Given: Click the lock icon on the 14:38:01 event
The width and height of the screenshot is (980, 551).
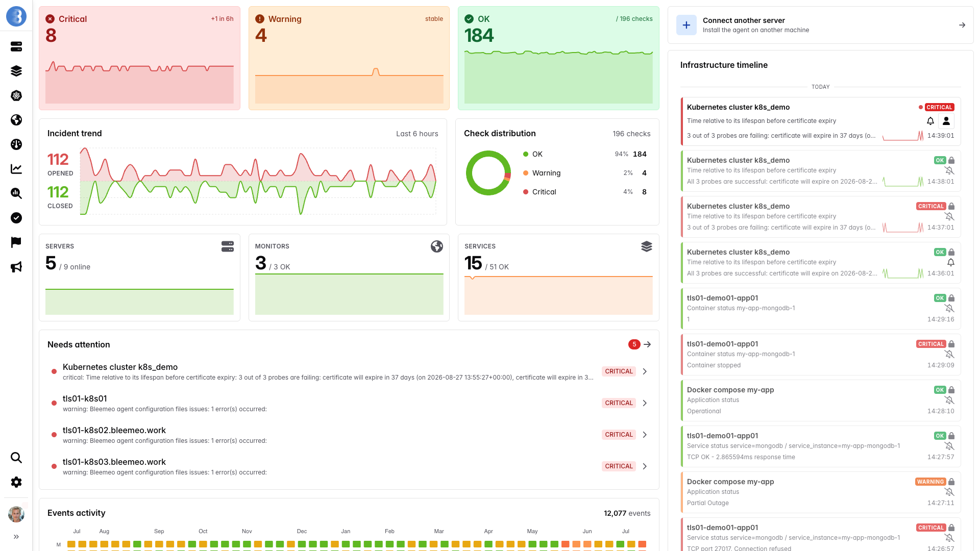Looking at the screenshot, I should (x=951, y=160).
